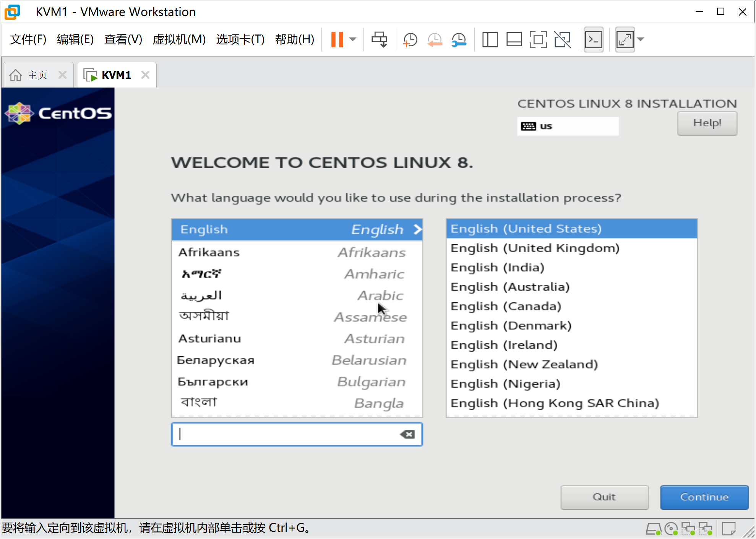Select English (Nigeria) locale
Viewport: 756px width, 539px height.
571,384
